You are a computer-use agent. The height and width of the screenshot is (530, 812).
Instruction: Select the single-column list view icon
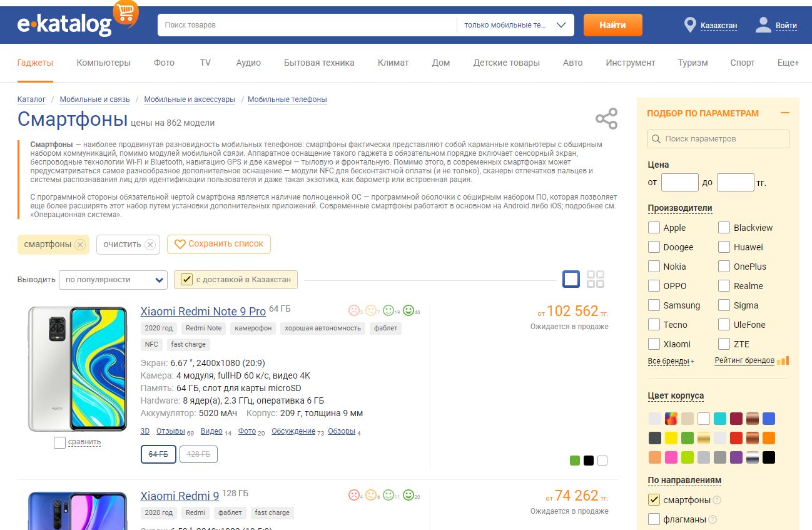[x=571, y=279]
